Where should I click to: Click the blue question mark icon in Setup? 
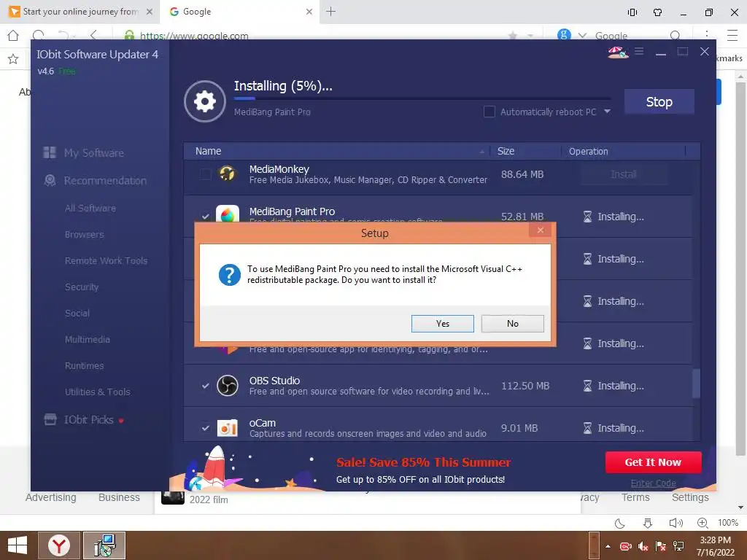pyautogui.click(x=229, y=275)
